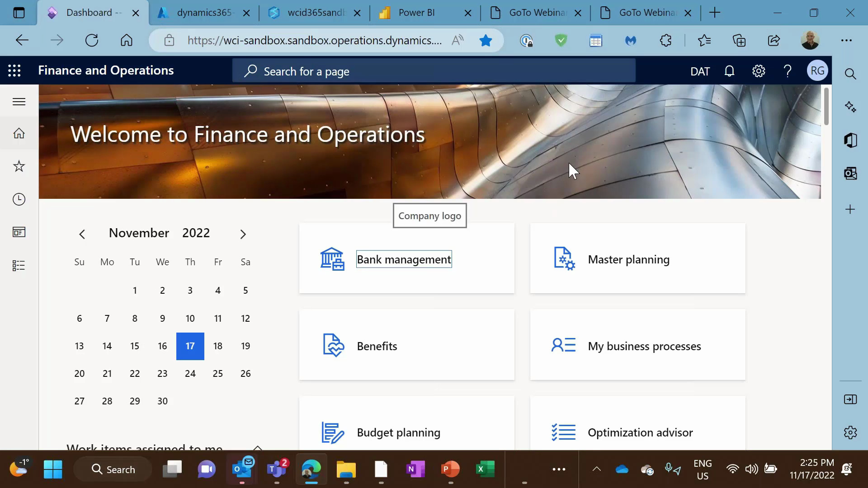The height and width of the screenshot is (488, 868).
Task: Navigate to previous month in the calendar
Action: point(82,234)
